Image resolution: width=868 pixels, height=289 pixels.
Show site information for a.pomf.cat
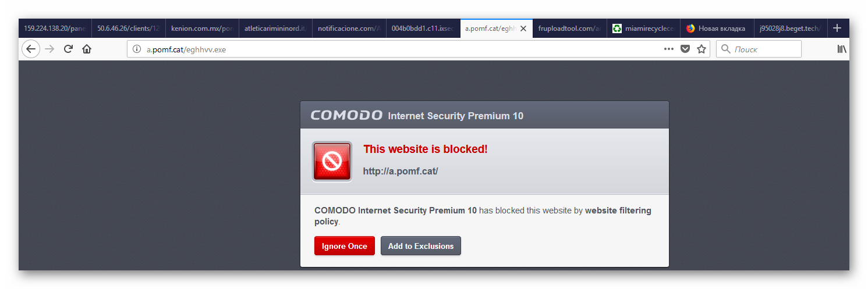(x=137, y=49)
